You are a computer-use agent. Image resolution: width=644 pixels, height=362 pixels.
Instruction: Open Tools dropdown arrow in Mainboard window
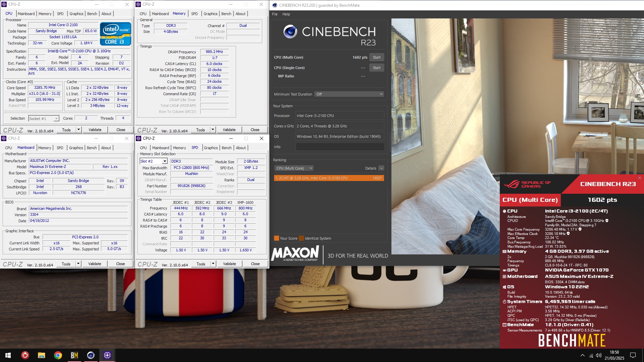(x=78, y=264)
